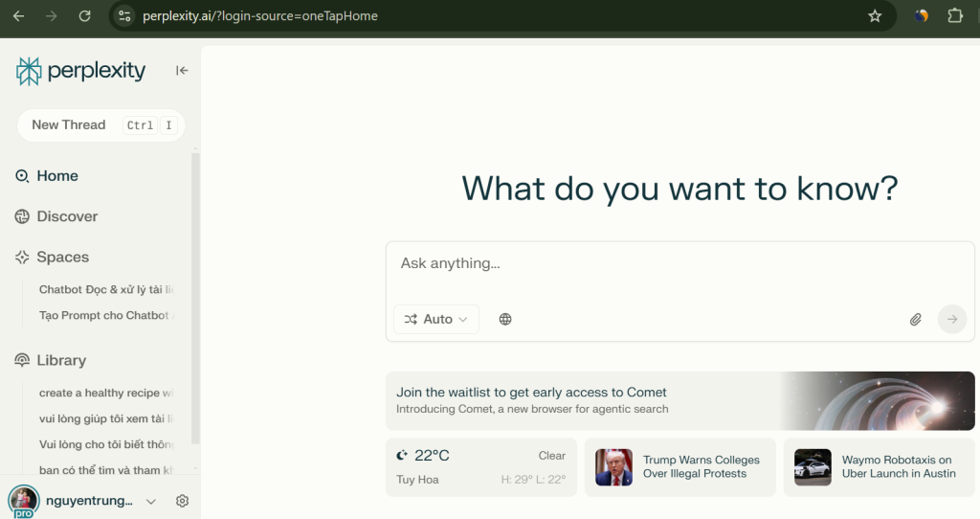Reload the page in the browser

(84, 16)
